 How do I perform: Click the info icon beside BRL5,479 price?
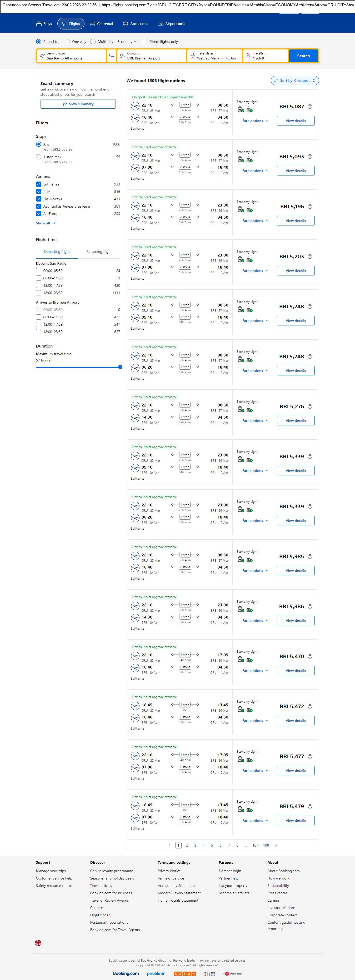(x=310, y=806)
